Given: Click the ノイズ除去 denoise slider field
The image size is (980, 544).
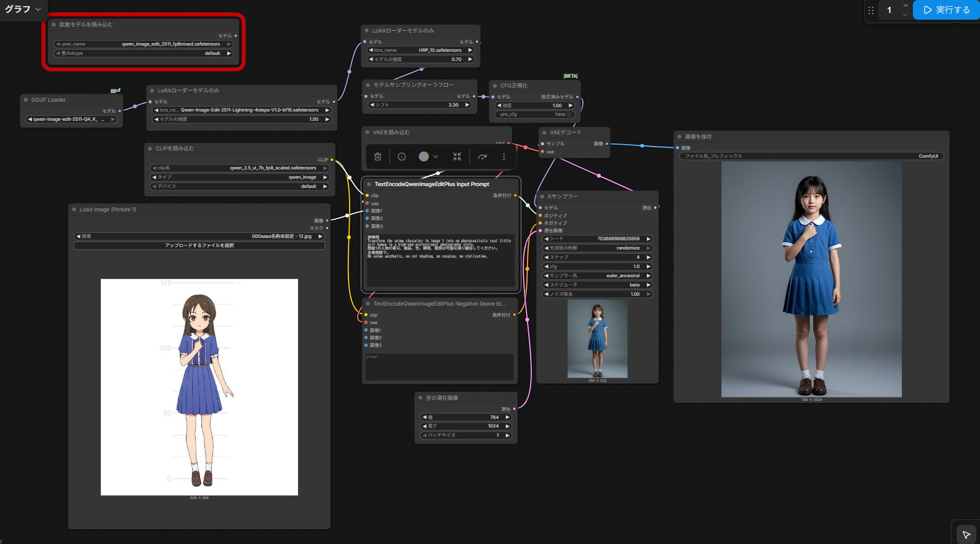Looking at the screenshot, I should [597, 294].
